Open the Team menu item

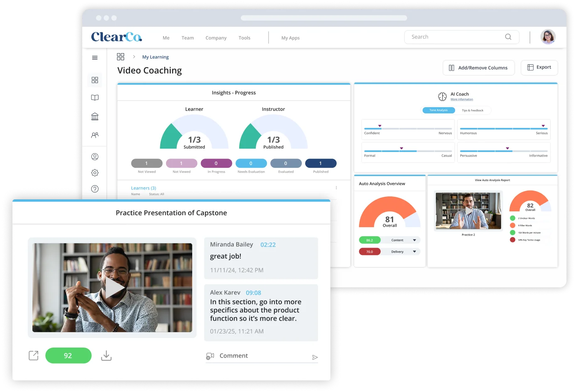(x=188, y=38)
